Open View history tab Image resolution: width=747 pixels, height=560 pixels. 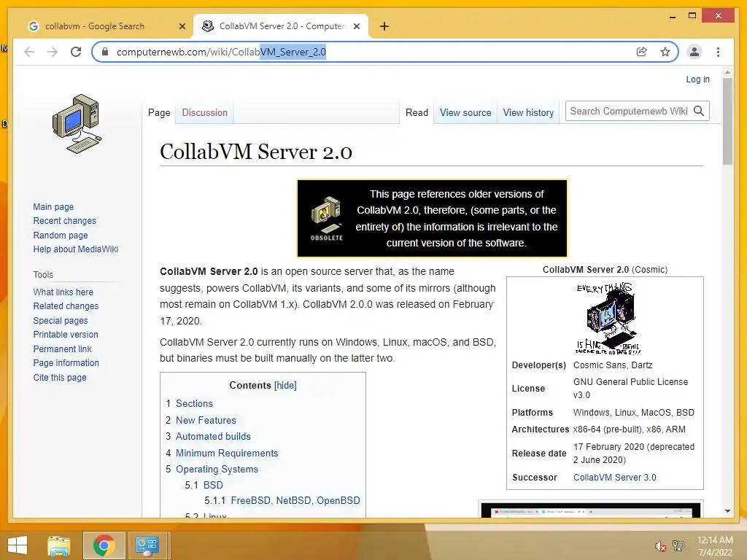tap(528, 113)
